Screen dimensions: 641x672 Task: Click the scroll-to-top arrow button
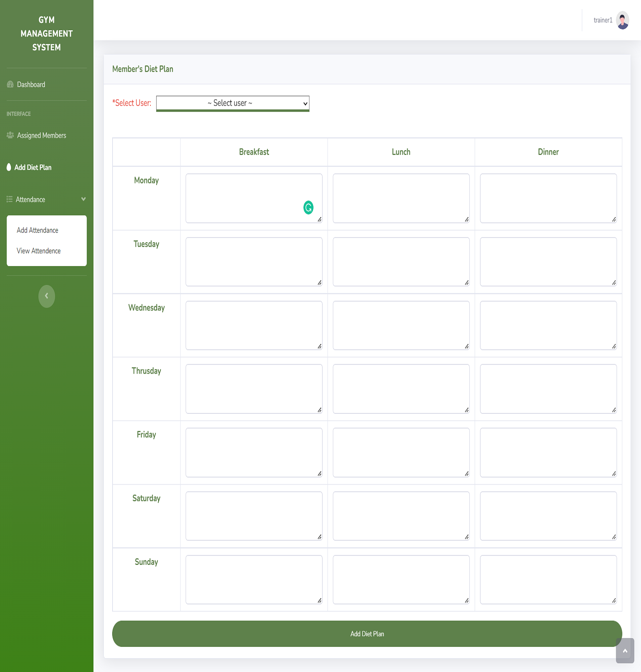(625, 651)
